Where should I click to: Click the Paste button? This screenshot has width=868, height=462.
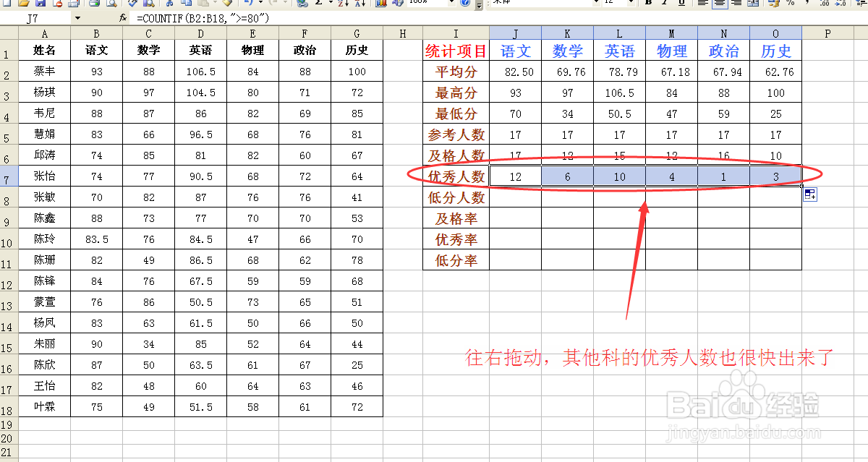click(203, 4)
